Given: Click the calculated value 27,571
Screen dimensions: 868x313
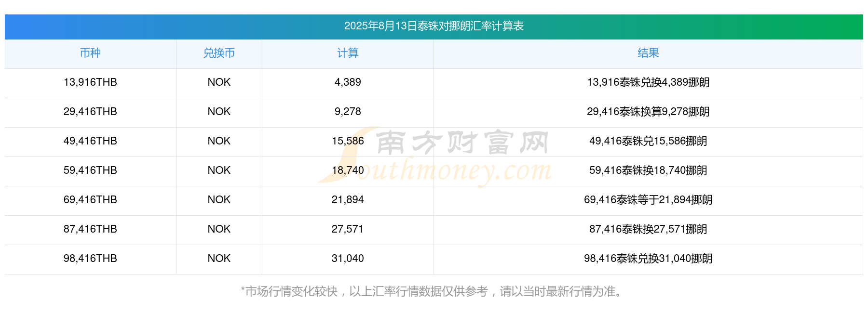Looking at the screenshot, I should coord(348,229).
